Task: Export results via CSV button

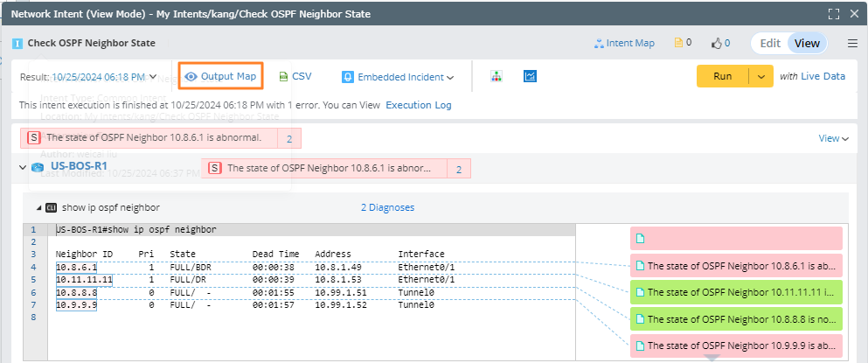Action: point(295,76)
